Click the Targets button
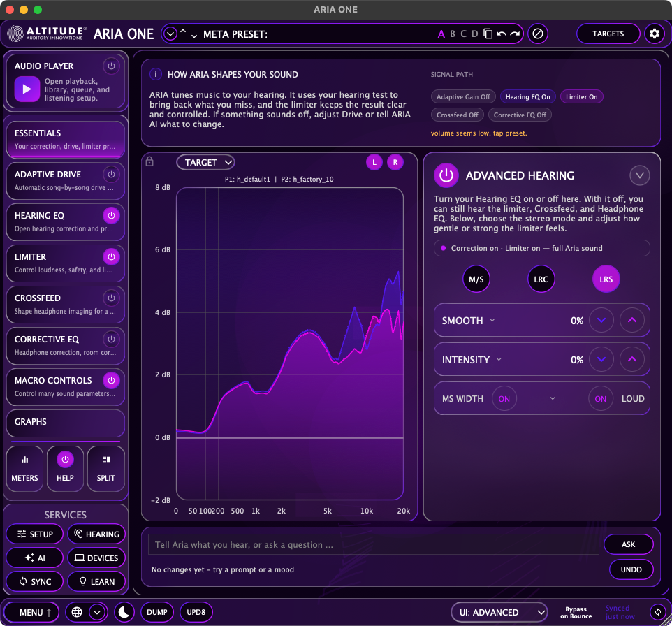Viewport: 672px width, 626px height. point(608,34)
